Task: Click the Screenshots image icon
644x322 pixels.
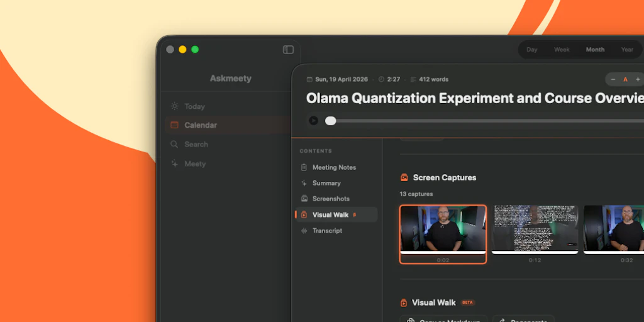Action: pos(304,198)
